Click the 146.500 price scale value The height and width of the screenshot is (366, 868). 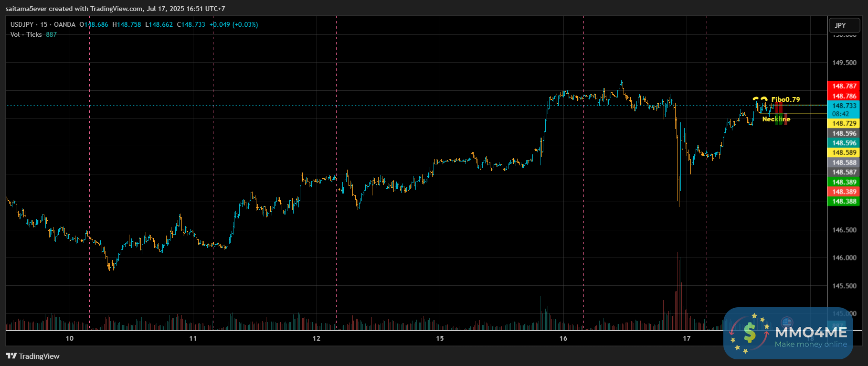point(844,230)
